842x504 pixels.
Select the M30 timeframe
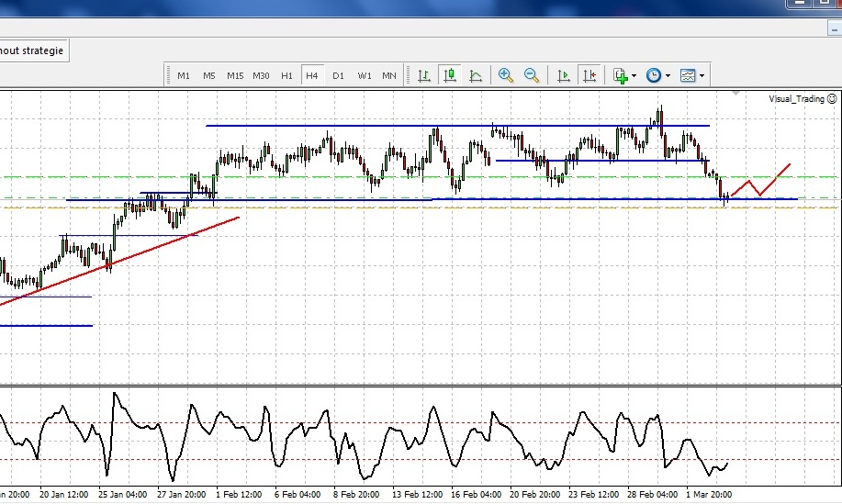click(261, 75)
